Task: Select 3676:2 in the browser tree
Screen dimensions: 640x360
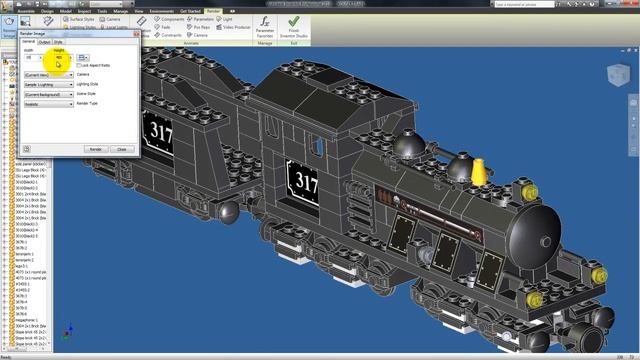Action: point(22,248)
